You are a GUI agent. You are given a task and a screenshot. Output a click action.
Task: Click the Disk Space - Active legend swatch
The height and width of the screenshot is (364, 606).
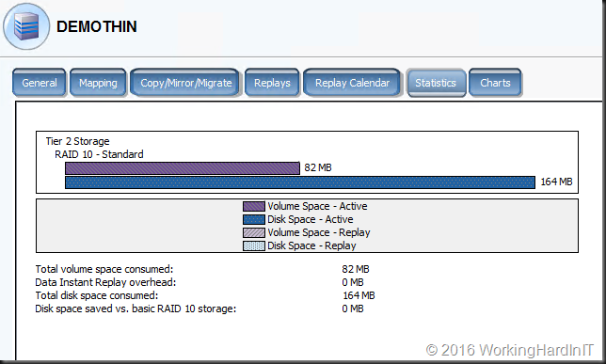[x=254, y=219]
